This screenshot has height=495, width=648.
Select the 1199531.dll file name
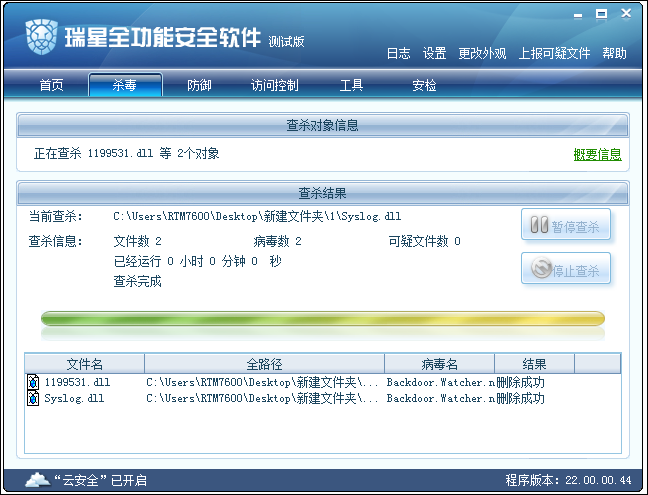pos(77,382)
